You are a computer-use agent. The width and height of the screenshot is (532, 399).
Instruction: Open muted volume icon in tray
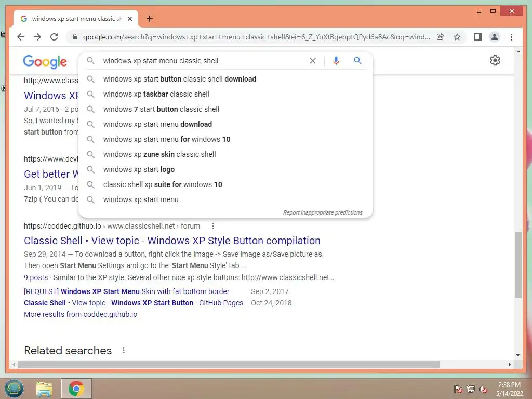(x=483, y=389)
